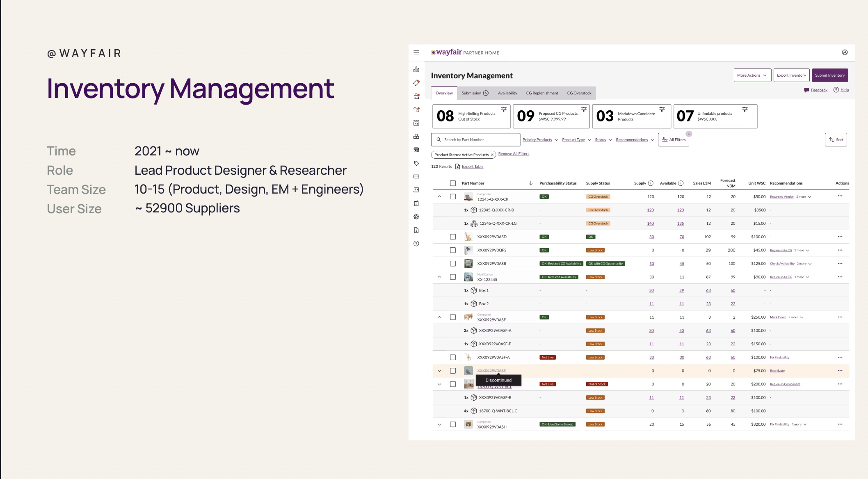Adjust High-Selling Products card settings icon
The image size is (868, 479).
[504, 109]
